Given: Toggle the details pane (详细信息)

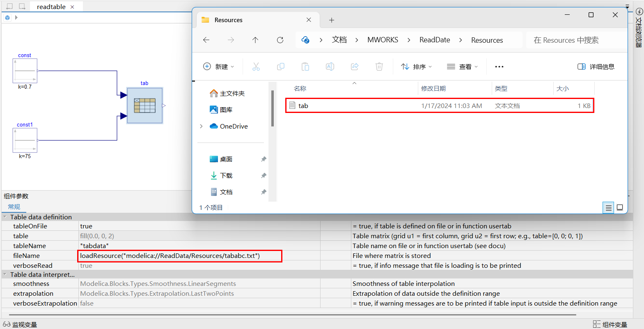Looking at the screenshot, I should tap(596, 67).
